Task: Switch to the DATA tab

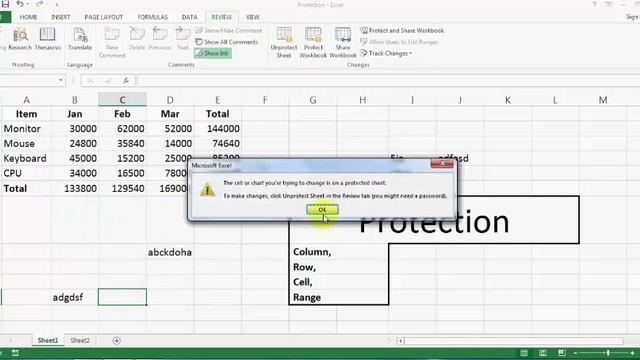Action: 189,17
